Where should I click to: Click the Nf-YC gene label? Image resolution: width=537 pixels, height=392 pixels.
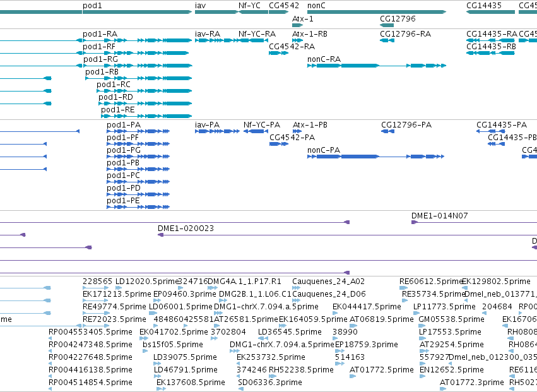pos(249,6)
